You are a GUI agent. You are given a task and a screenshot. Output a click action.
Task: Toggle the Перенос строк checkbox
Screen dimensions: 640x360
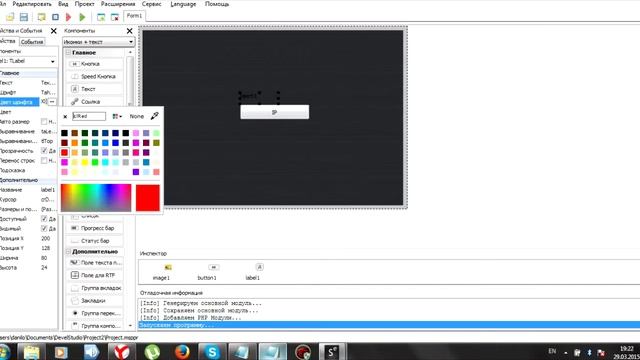pyautogui.click(x=44, y=160)
